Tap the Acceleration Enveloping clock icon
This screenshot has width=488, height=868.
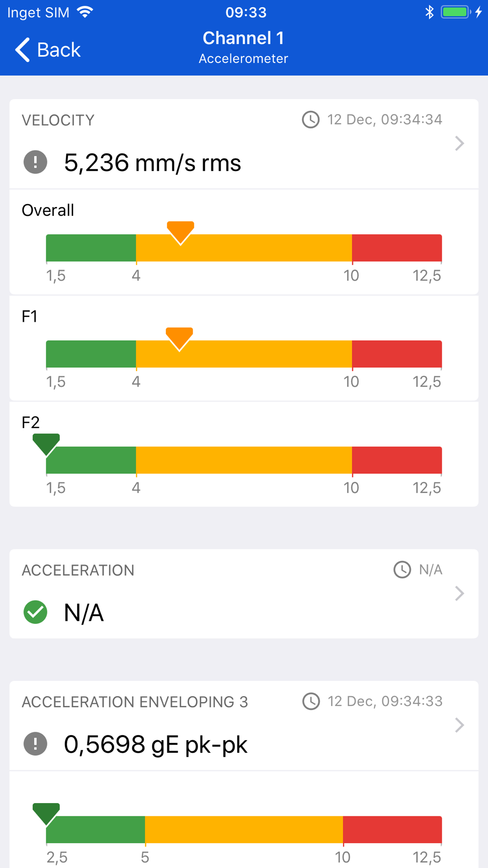[x=311, y=702]
